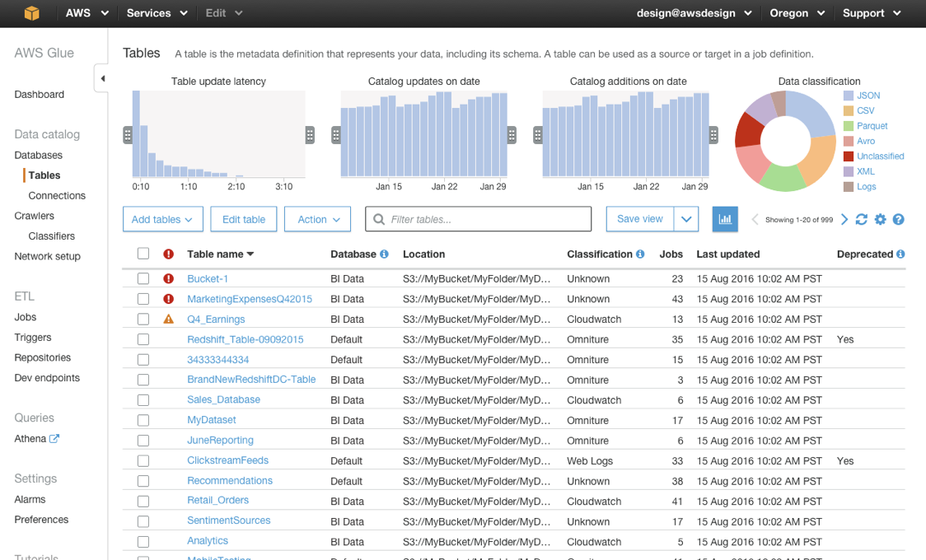Click the search magnifier icon in filter
Viewport: 926px width, 560px height.
(379, 220)
